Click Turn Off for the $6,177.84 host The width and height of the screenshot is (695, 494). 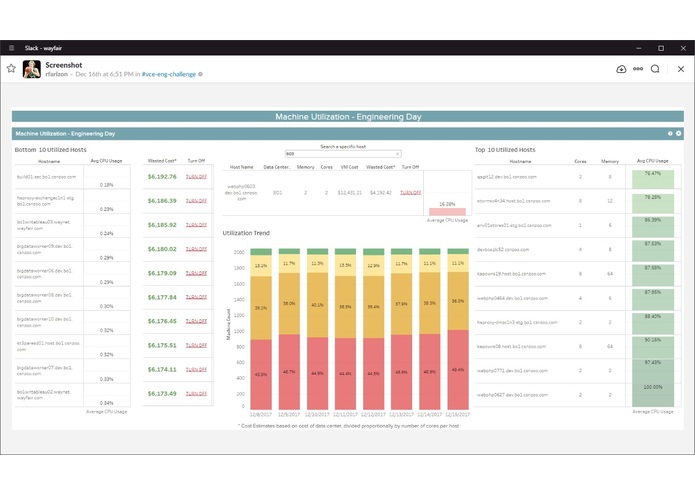click(196, 297)
